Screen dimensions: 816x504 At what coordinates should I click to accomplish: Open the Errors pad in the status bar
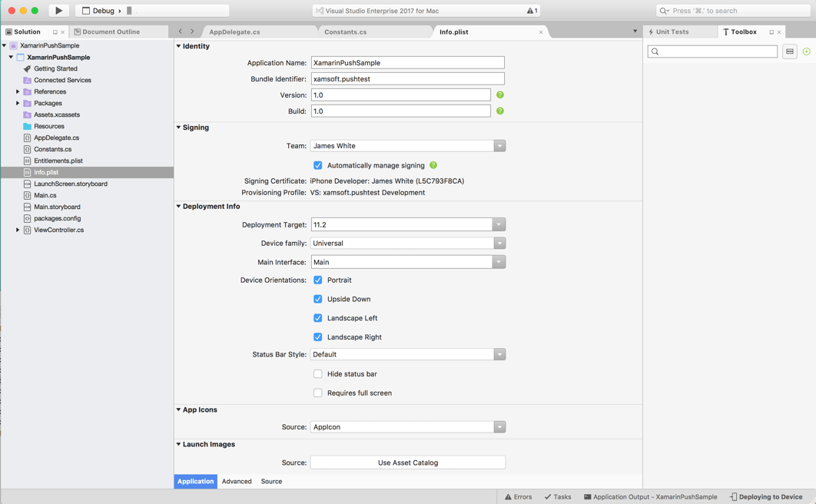[519, 497]
